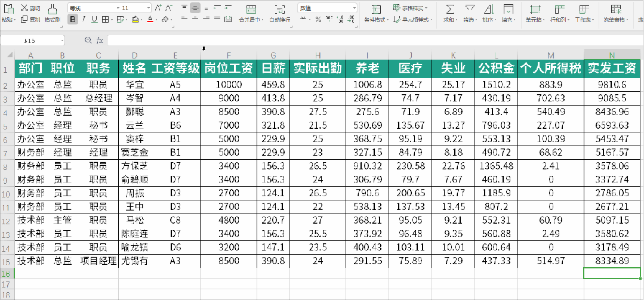This screenshot has width=644, height=300.
Task: Decrease font size with the A- icon
Action: [169, 8]
